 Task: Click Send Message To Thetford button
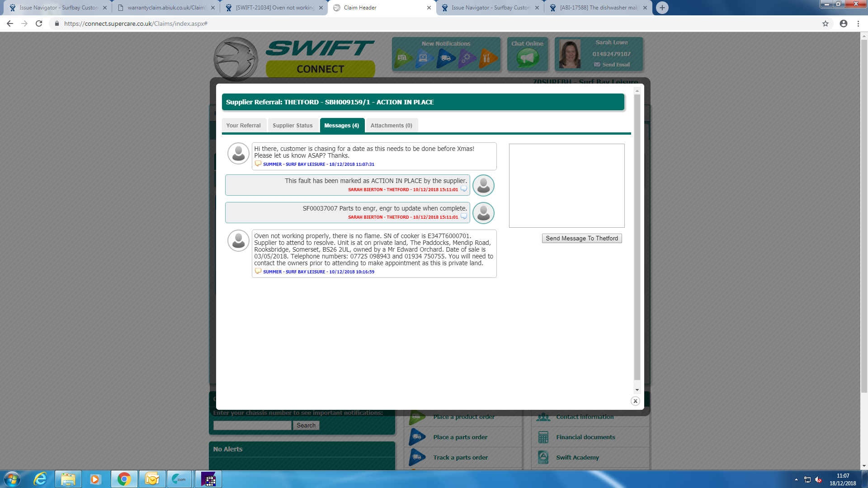click(581, 238)
